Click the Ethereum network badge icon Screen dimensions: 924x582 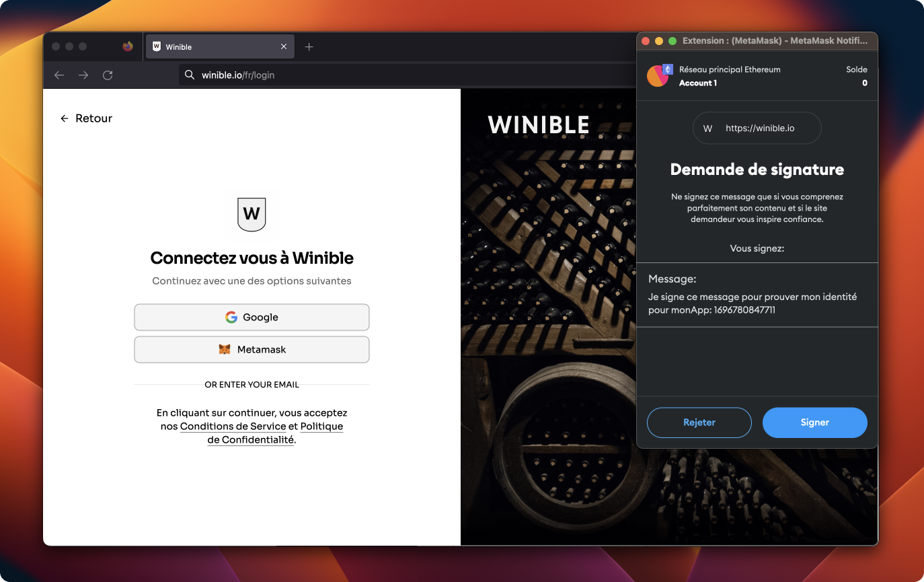tap(668, 69)
